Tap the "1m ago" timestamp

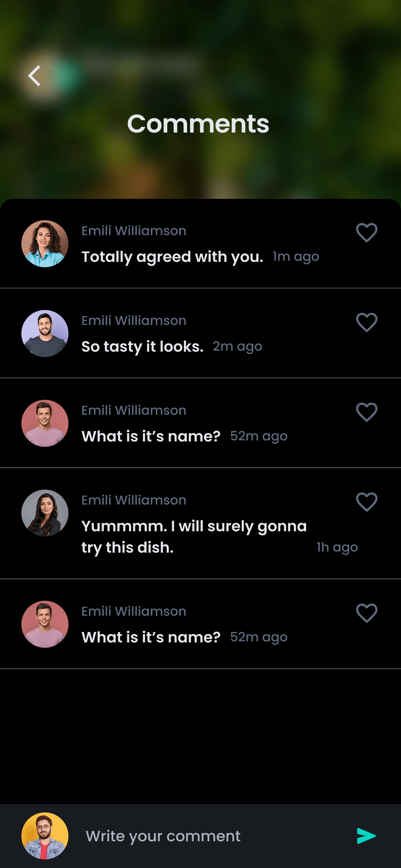click(296, 257)
